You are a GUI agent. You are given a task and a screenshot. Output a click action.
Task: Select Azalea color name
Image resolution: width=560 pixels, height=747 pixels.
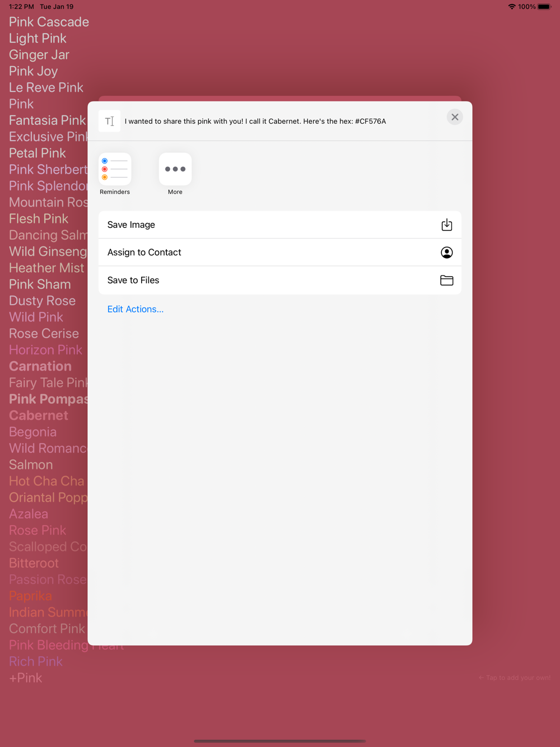click(29, 513)
